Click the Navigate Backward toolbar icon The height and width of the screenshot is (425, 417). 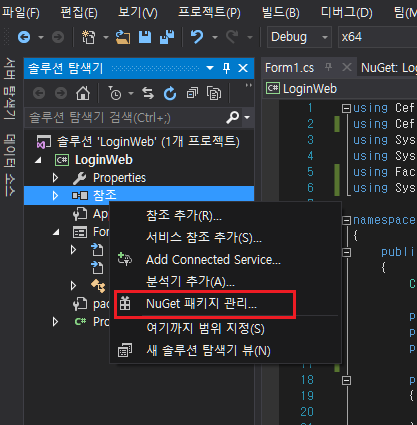coord(24,37)
